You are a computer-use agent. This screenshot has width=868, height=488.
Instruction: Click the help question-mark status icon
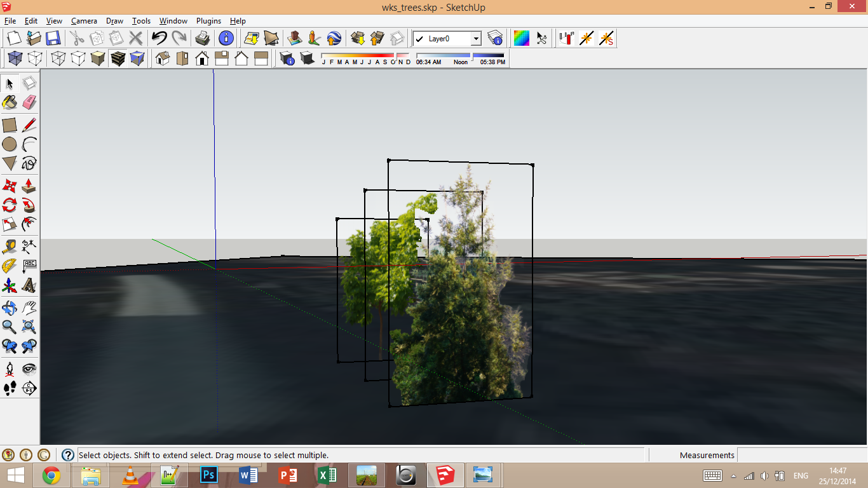click(x=68, y=455)
